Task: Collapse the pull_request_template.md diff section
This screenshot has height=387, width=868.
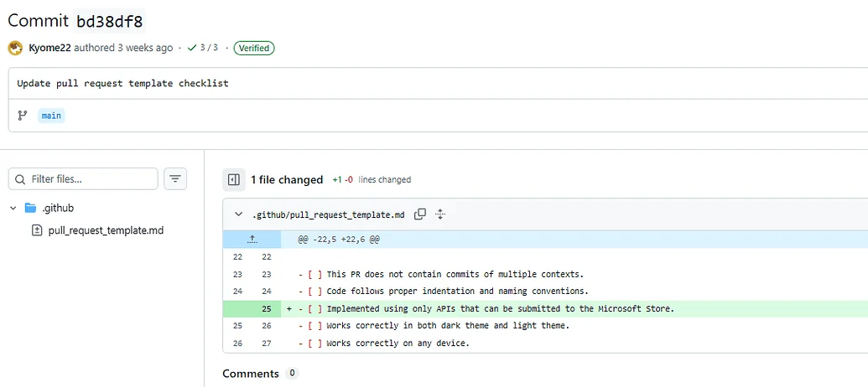Action: tap(239, 214)
